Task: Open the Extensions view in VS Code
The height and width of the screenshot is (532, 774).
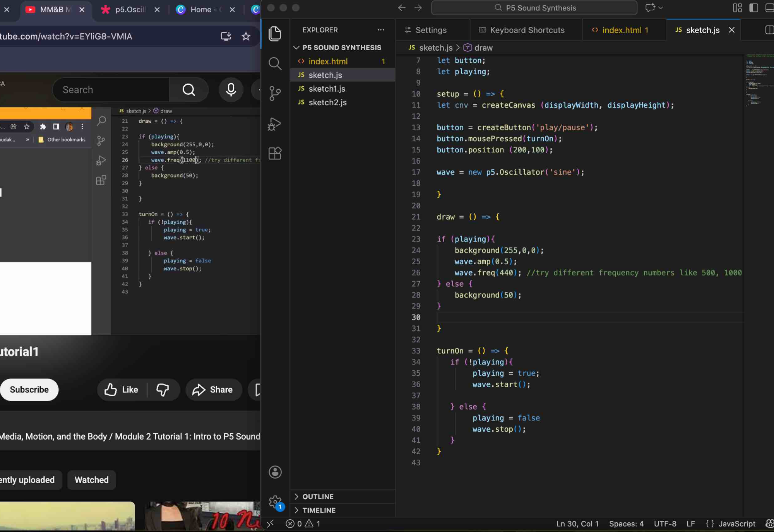Action: [275, 153]
